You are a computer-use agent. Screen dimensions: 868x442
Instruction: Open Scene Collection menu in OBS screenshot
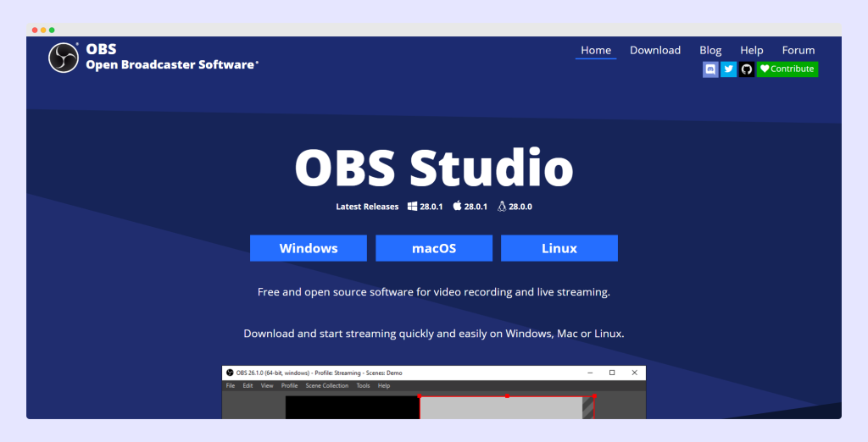coord(327,385)
